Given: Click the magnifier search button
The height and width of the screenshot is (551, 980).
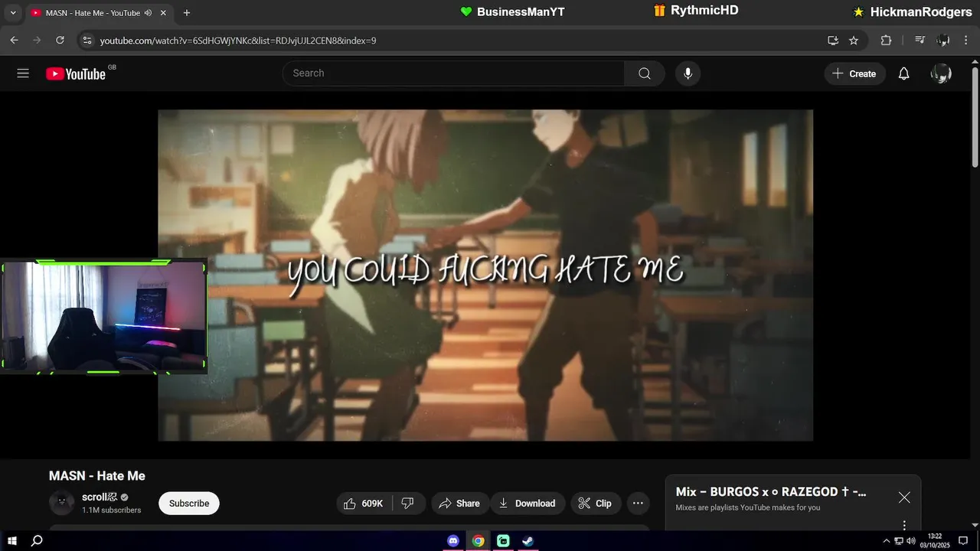Looking at the screenshot, I should click(x=645, y=73).
